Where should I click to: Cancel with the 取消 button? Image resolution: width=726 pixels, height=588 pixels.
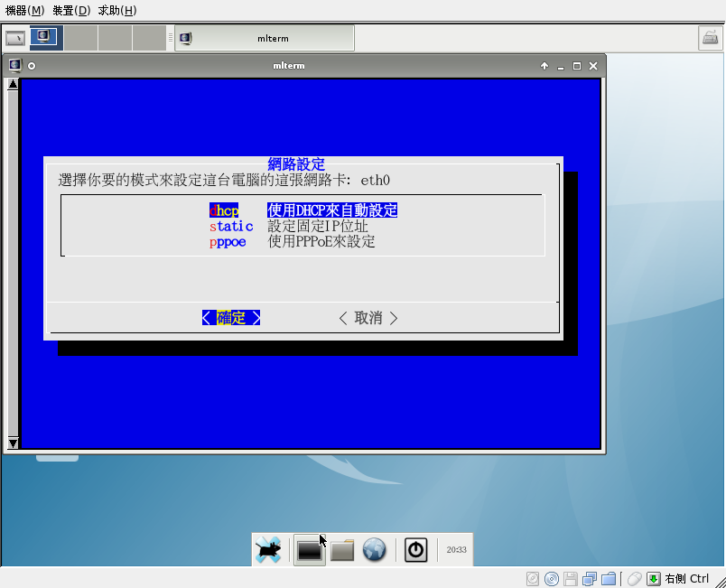tap(368, 318)
